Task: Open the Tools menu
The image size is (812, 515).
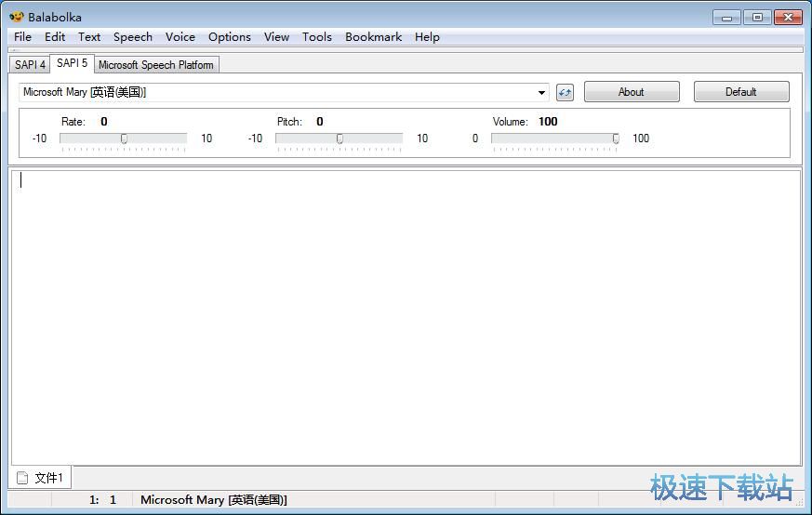Action: (317, 37)
